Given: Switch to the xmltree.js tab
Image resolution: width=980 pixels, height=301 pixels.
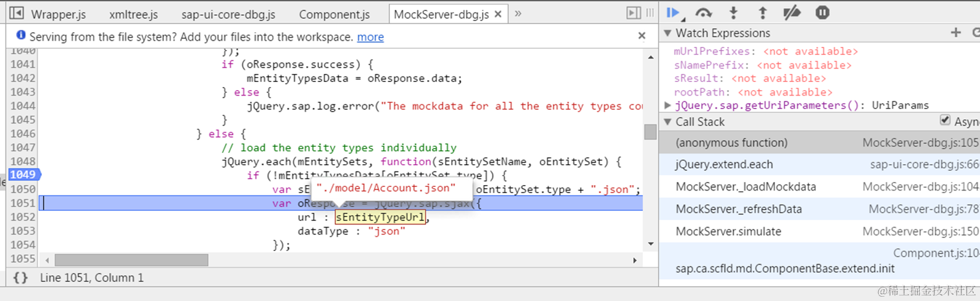Looking at the screenshot, I should 133,14.
